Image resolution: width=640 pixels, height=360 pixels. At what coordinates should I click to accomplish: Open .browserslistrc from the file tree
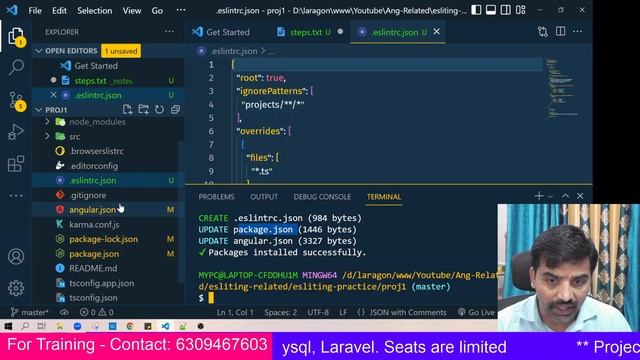pos(96,151)
